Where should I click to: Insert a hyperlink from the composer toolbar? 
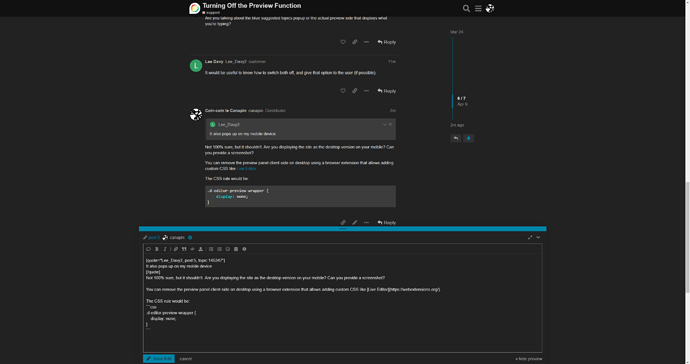pos(176,249)
